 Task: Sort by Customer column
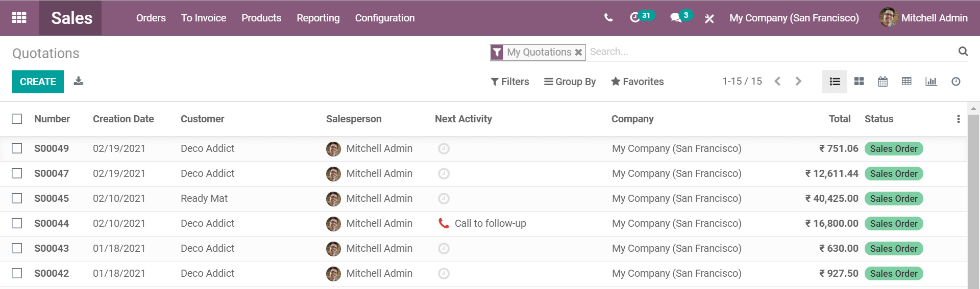pyautogui.click(x=202, y=119)
